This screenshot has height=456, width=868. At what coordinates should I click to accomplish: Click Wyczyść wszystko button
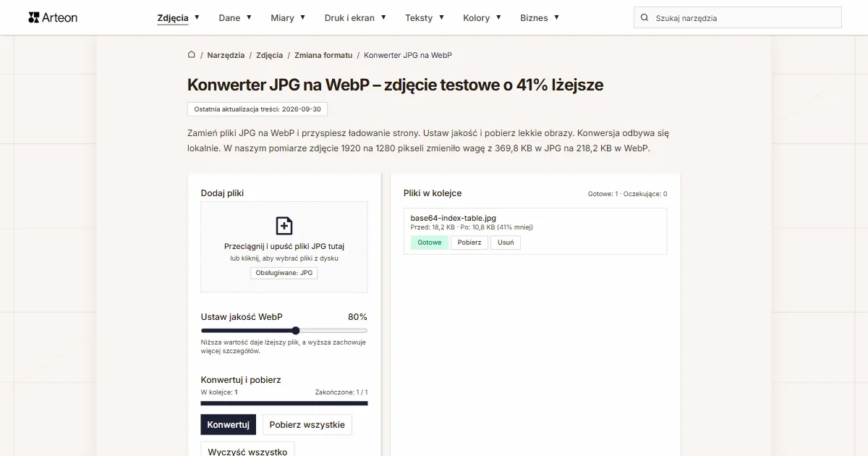(x=247, y=450)
